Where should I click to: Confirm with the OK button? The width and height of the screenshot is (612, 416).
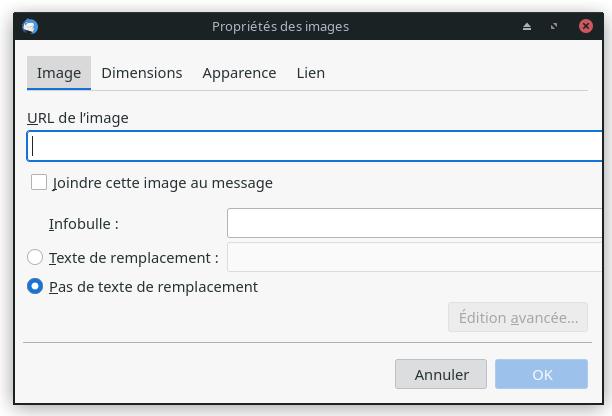(x=542, y=375)
